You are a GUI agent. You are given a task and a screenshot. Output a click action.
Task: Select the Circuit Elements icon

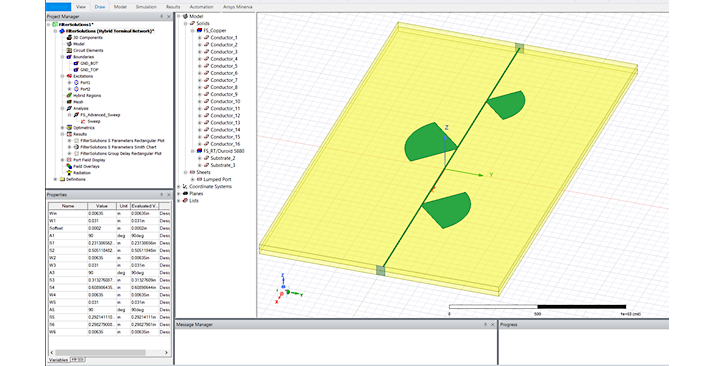[69, 50]
